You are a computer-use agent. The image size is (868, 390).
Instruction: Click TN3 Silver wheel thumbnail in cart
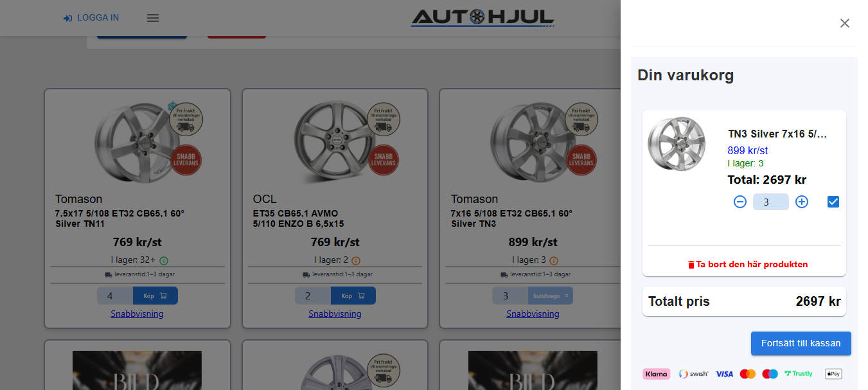tap(677, 143)
